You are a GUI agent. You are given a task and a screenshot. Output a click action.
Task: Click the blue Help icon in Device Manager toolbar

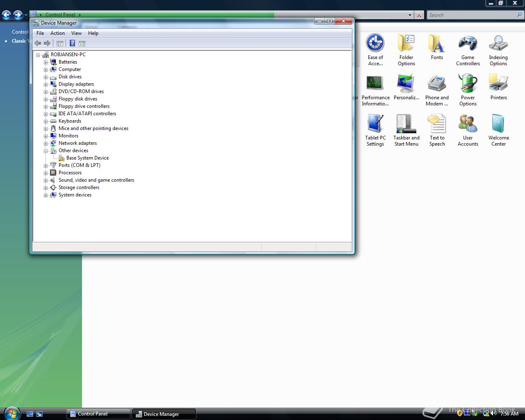click(72, 43)
